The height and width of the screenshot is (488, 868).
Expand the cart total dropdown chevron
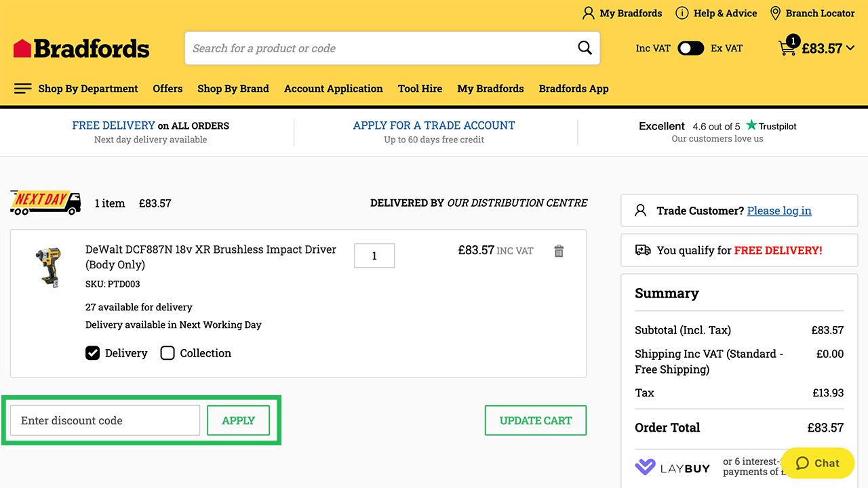coord(850,48)
